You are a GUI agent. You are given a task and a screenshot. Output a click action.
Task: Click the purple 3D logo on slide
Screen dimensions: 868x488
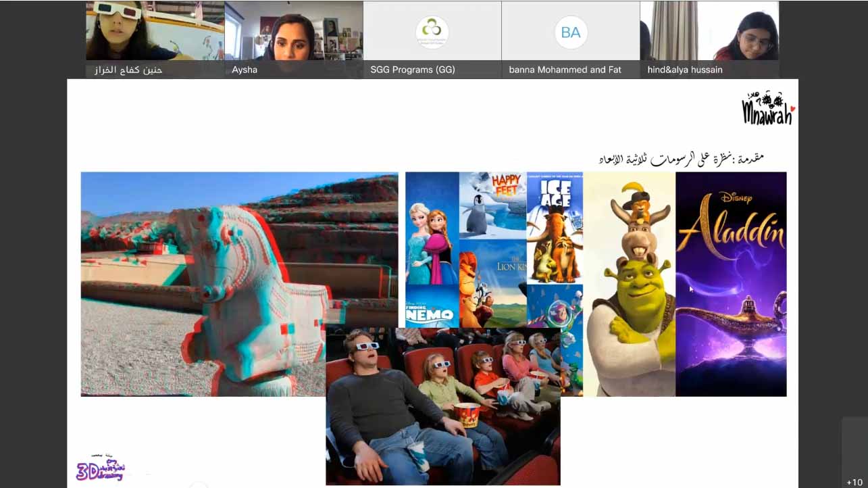click(x=99, y=468)
